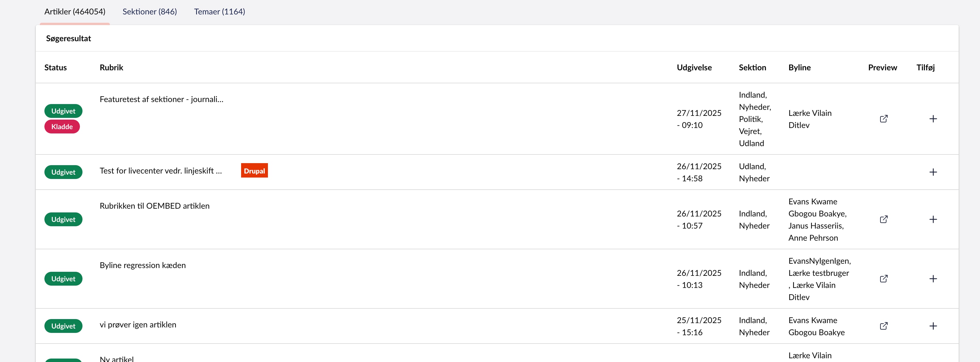
Task: Open preview for Featuretest af sektioner article
Action: (x=883, y=119)
